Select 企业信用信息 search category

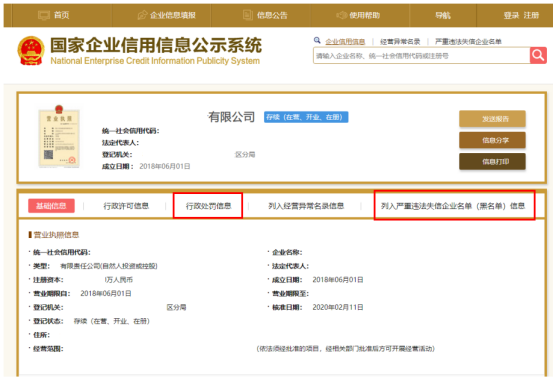coord(345,42)
